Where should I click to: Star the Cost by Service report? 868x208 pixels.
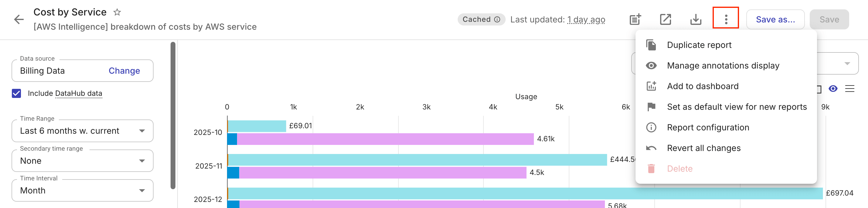117,12
